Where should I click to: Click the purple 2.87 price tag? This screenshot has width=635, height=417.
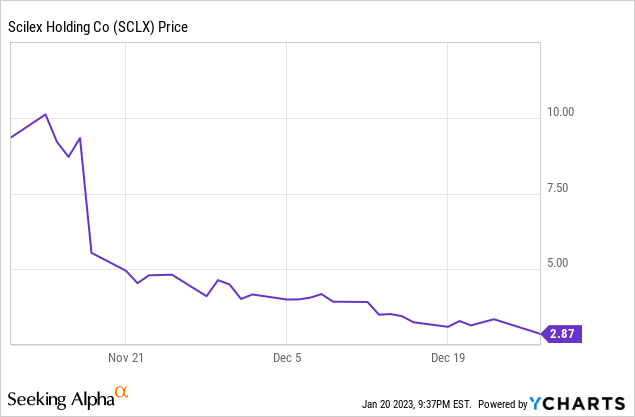tap(560, 335)
